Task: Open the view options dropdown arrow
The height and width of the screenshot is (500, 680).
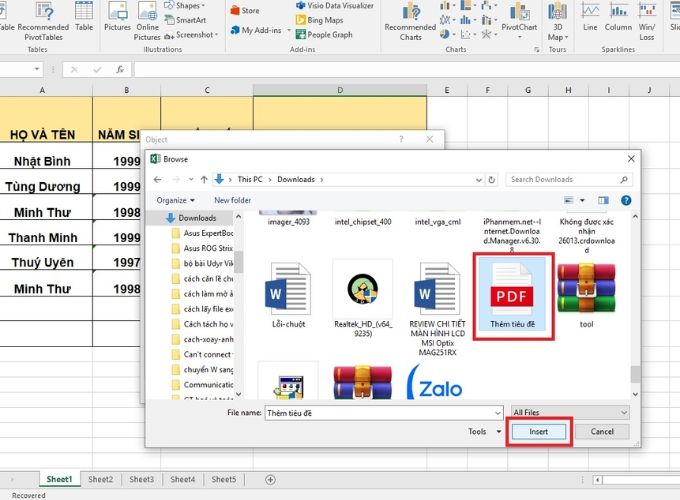Action: 582,200
